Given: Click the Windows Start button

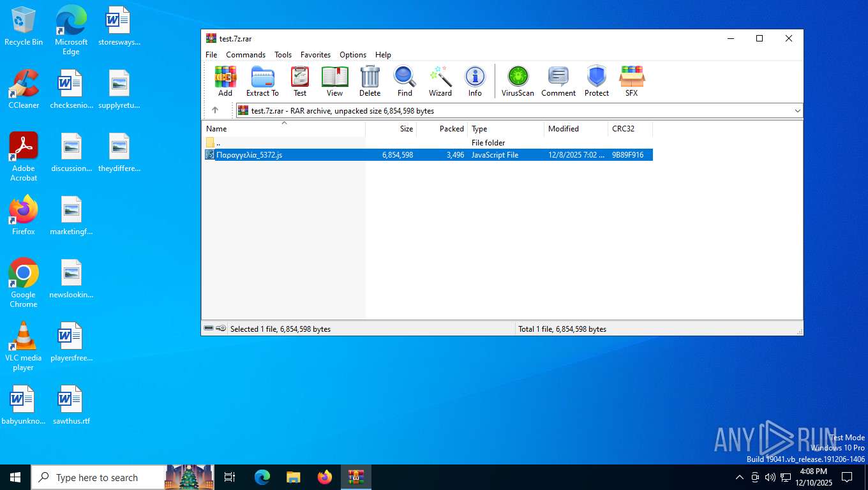Looking at the screenshot, I should click(15, 477).
